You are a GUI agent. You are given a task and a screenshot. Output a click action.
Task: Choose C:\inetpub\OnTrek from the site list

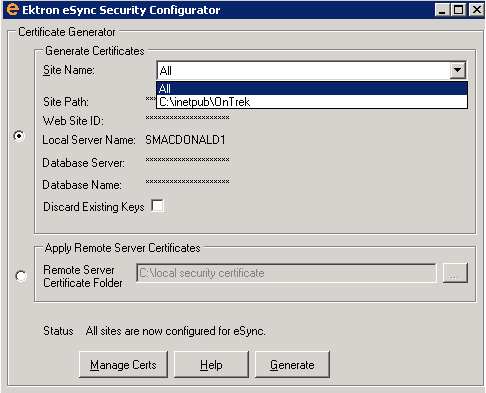(312, 102)
